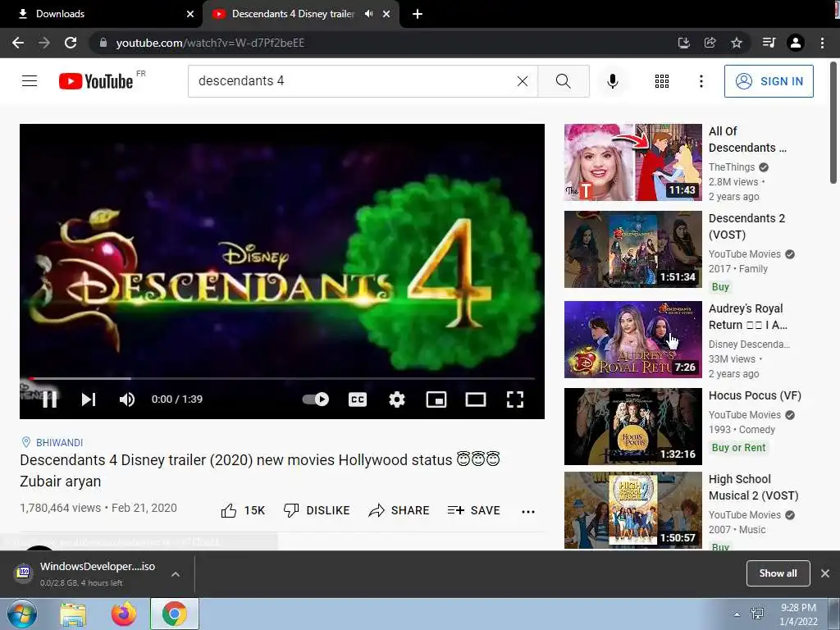The image size is (840, 630).
Task: Click Buy or Rent for Hocus Pocus
Action: [739, 447]
